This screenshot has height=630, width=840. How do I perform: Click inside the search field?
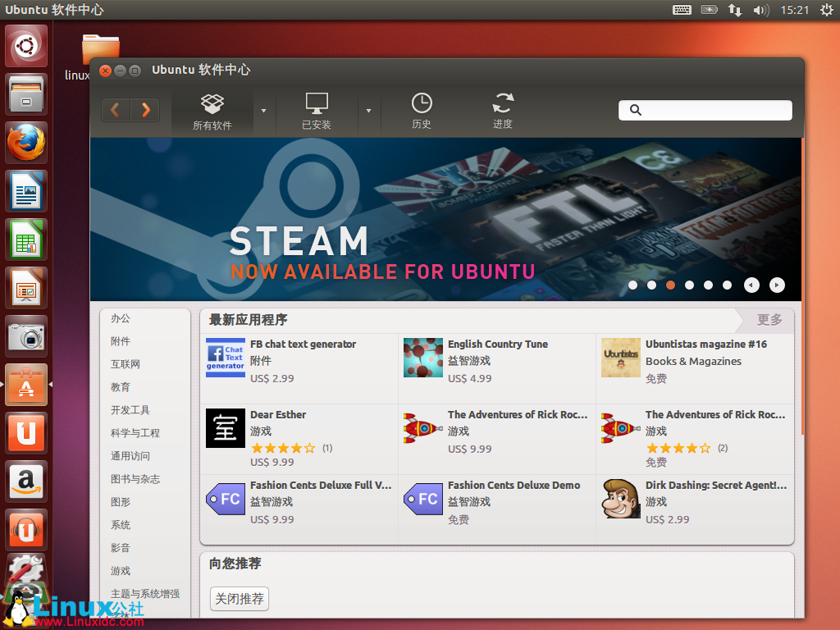pyautogui.click(x=704, y=109)
